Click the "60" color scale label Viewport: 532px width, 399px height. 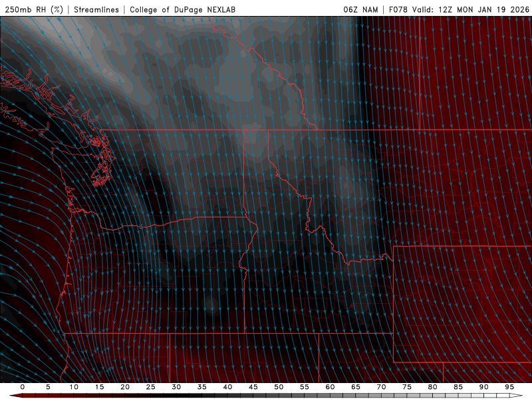pos(330,387)
